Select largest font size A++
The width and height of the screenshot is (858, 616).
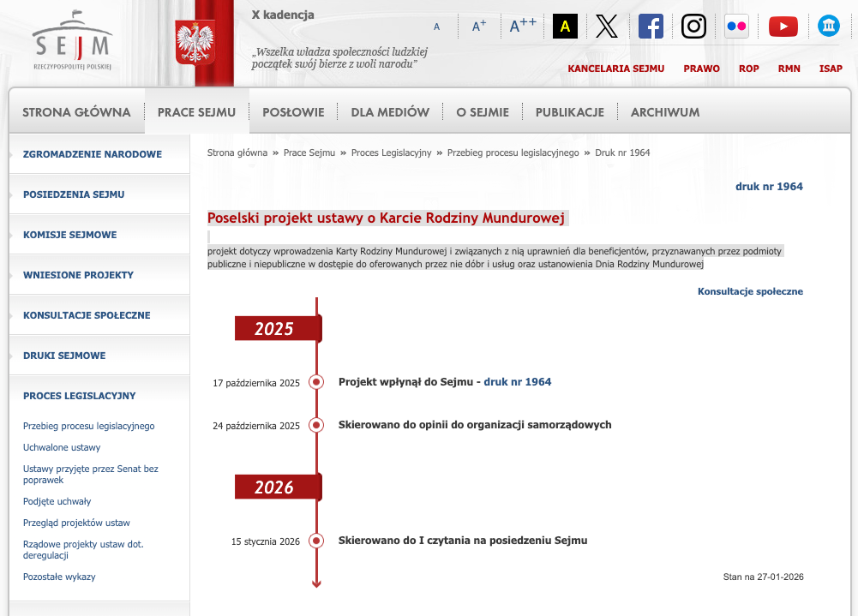click(x=523, y=26)
